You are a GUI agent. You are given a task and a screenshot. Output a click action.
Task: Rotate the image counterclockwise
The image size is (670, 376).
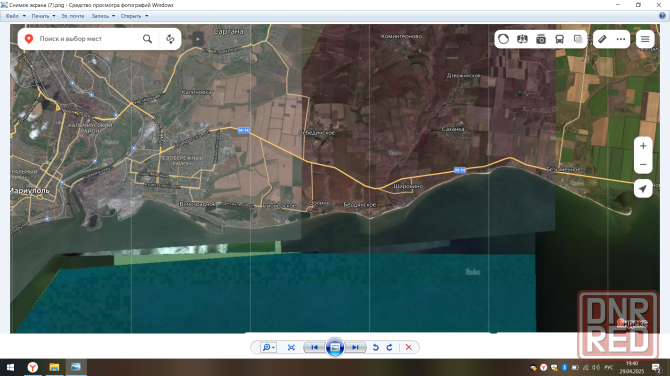(376, 347)
